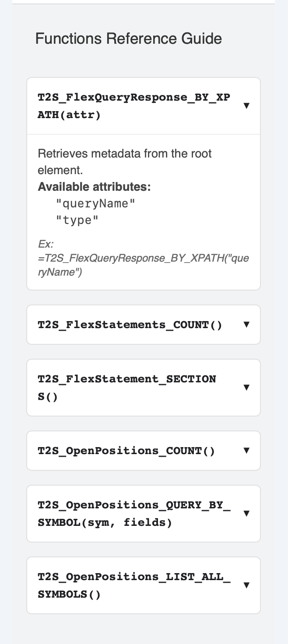Image resolution: width=288 pixels, height=644 pixels.
Task: Expand the T2S_FlexStatements_COUNT() arrow
Action: click(x=246, y=325)
